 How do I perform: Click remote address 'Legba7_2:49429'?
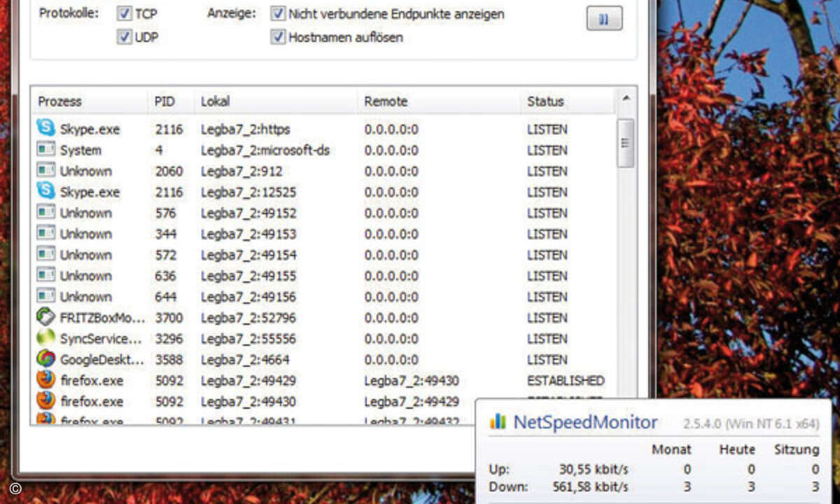point(412,402)
